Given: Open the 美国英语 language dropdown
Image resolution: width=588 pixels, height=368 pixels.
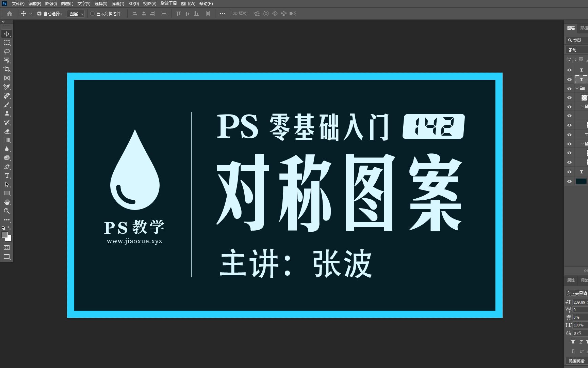Looking at the screenshot, I should point(577,361).
